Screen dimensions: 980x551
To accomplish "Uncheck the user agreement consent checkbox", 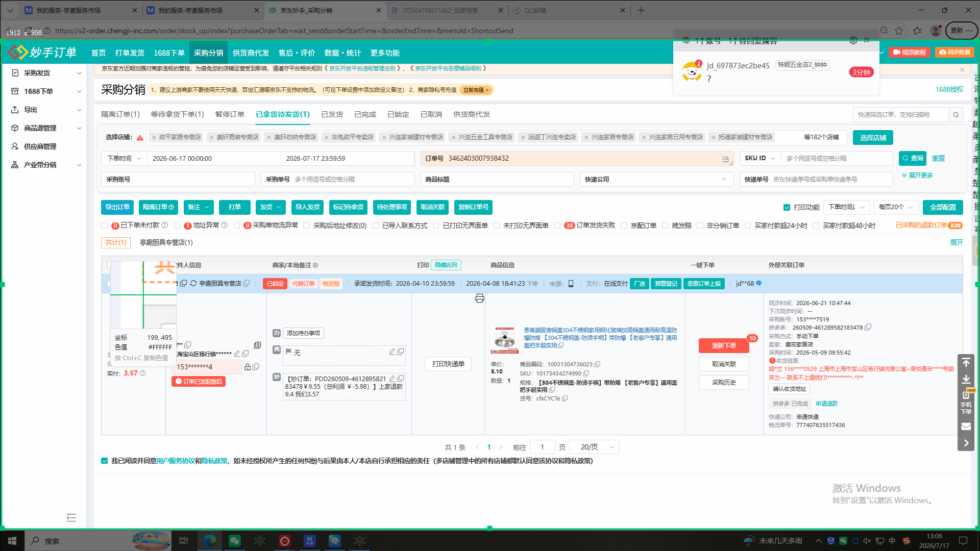I will coord(105,461).
